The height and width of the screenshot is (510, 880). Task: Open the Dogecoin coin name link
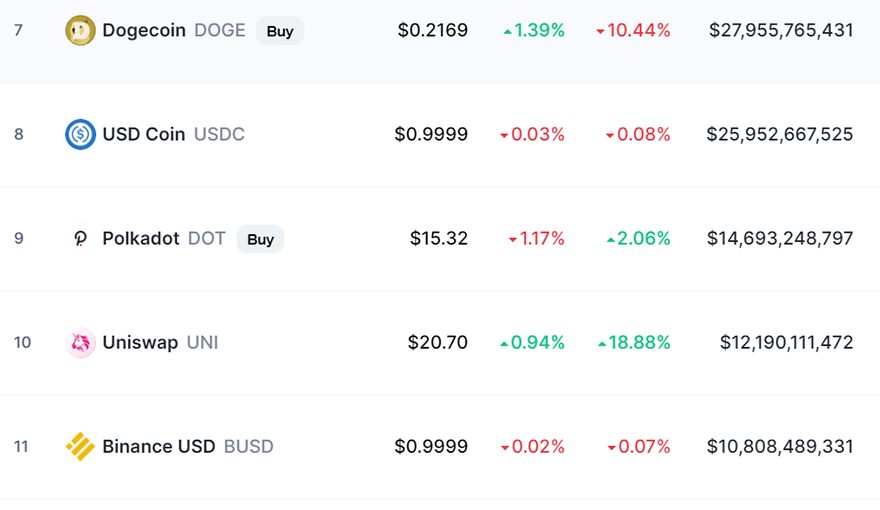coord(144,30)
